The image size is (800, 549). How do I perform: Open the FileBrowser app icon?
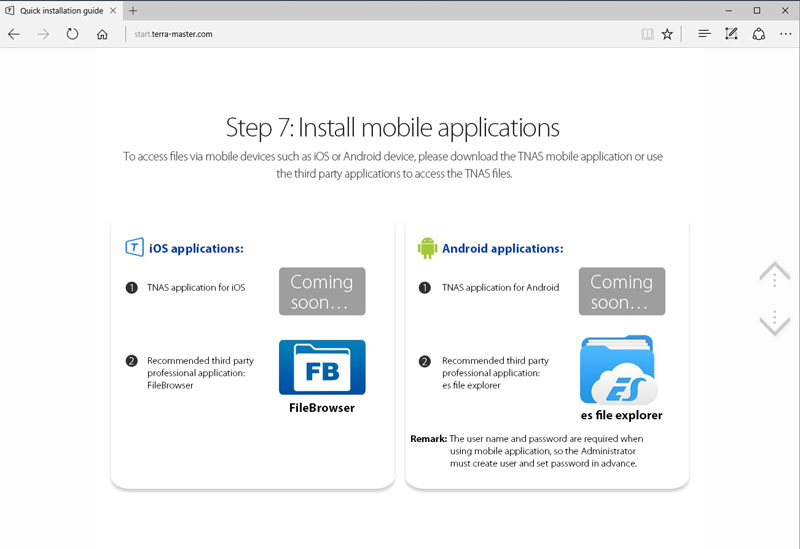click(x=321, y=367)
